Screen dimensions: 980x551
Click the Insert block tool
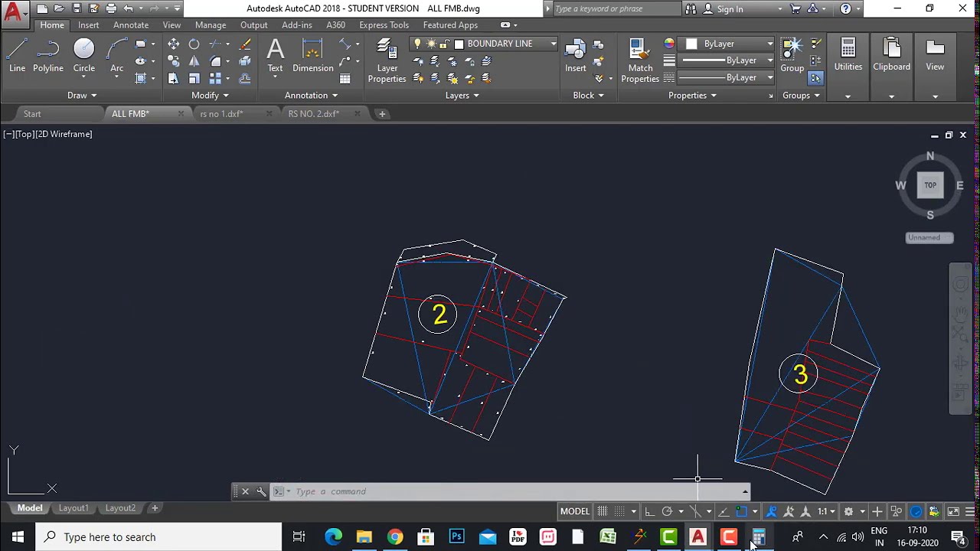[576, 56]
